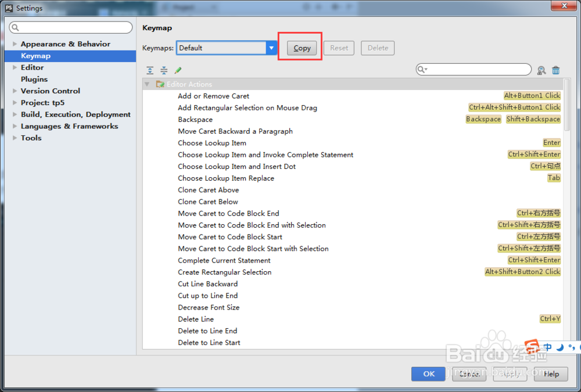Screen dimensions: 581x392
Task: Expand the Editor settings section
Action: 15,67
